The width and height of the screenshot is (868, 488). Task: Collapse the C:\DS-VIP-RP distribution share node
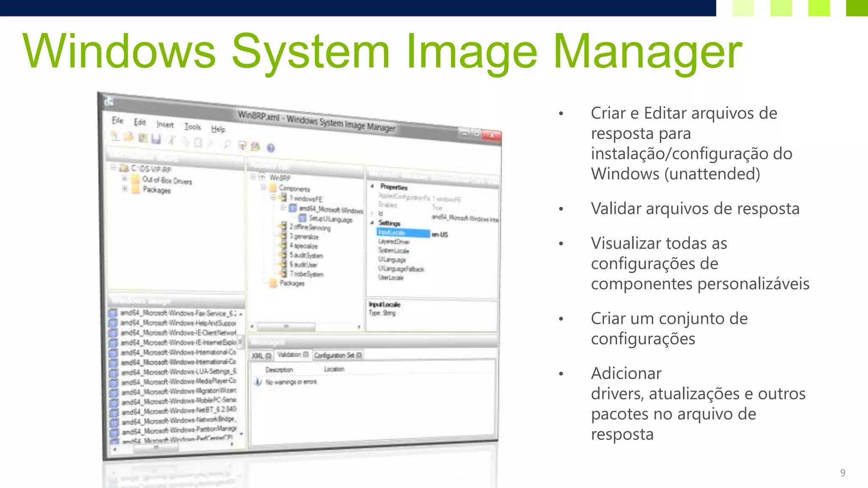coord(113,168)
